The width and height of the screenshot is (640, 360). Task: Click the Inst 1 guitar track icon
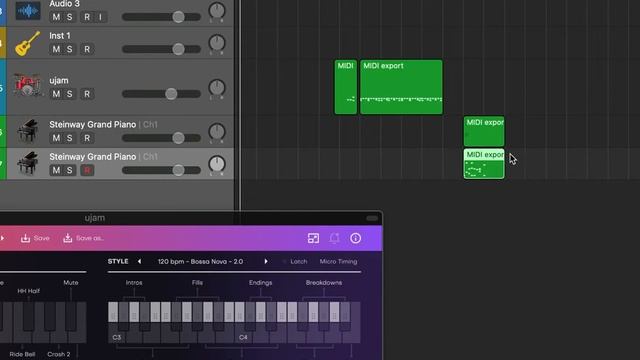[x=27, y=43]
